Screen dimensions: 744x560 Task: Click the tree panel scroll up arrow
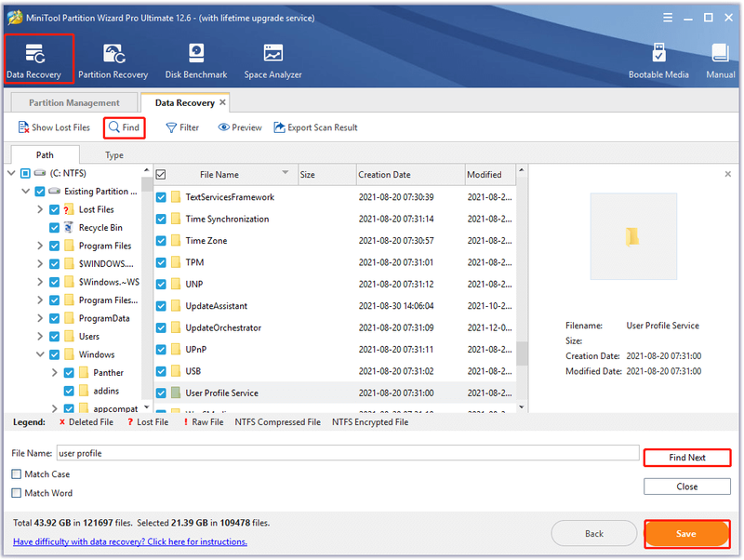[146, 170]
